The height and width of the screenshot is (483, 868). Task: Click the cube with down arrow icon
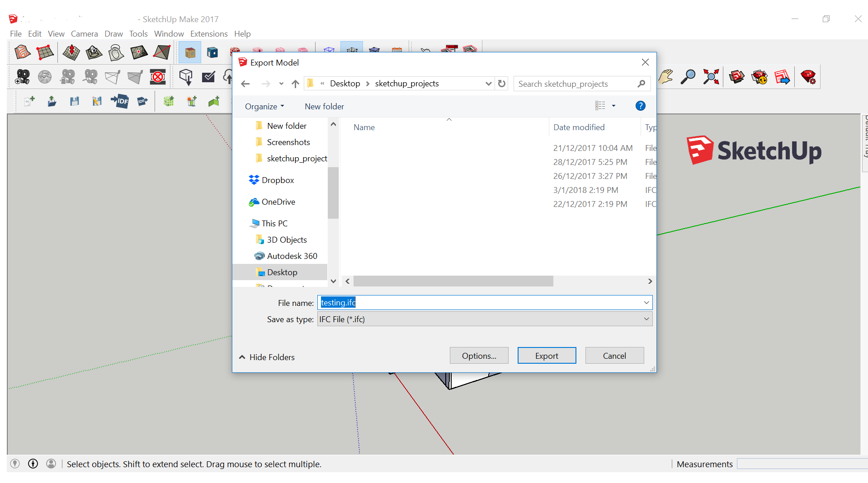coord(186,77)
